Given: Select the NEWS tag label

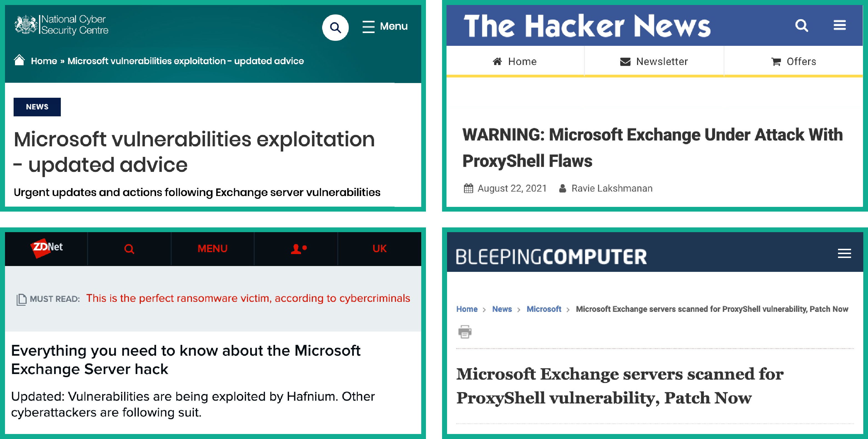Looking at the screenshot, I should (x=37, y=107).
